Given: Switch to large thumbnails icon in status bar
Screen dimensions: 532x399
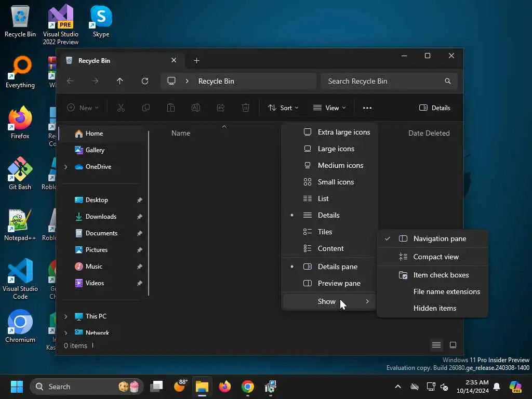Looking at the screenshot, I should pos(453,345).
